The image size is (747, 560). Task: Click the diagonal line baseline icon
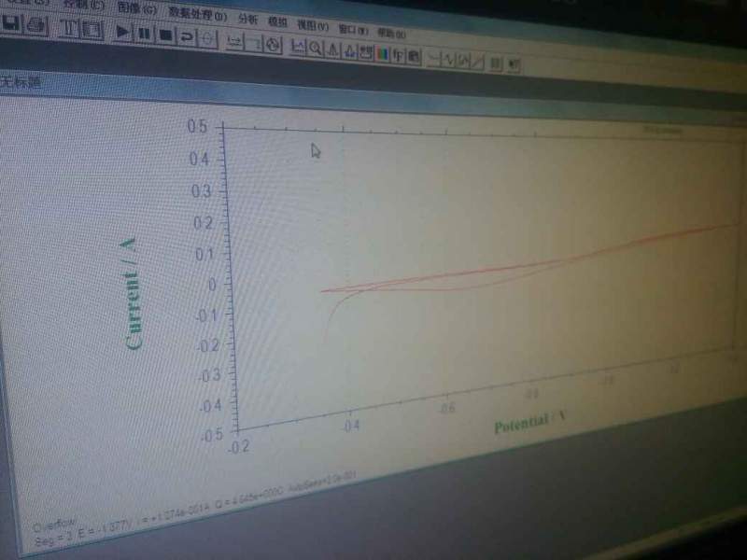478,61
